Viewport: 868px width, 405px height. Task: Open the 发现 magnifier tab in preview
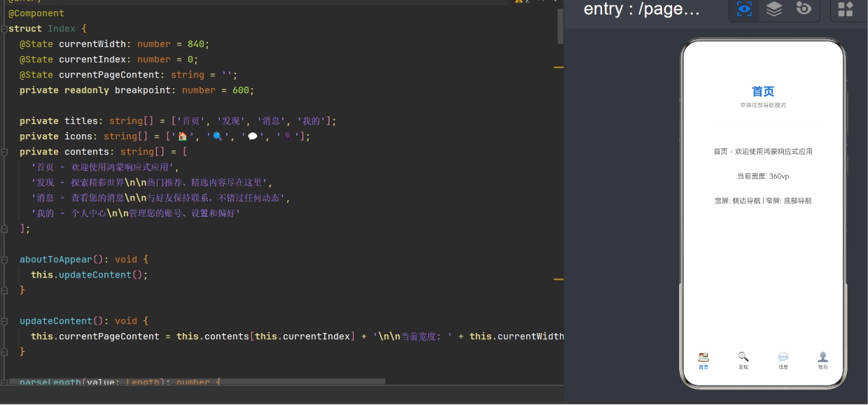[743, 360]
